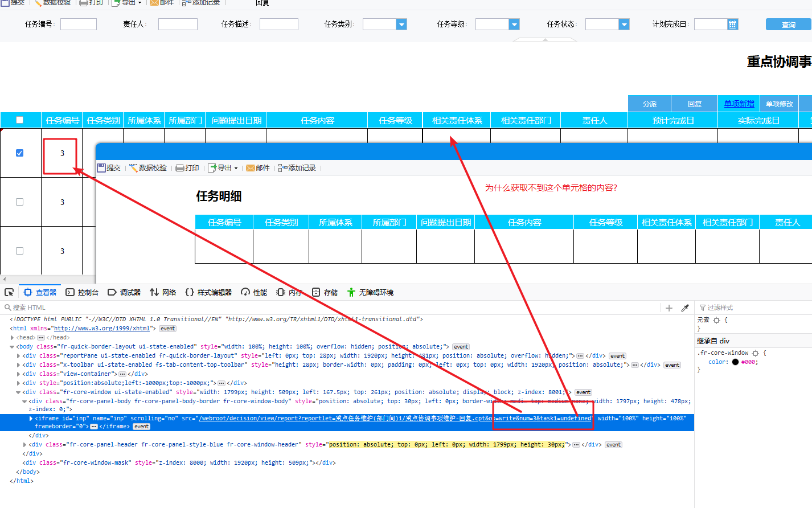This screenshot has width=812, height=508.
Task: Expand the x-toolbar div node
Action: click(x=19, y=365)
